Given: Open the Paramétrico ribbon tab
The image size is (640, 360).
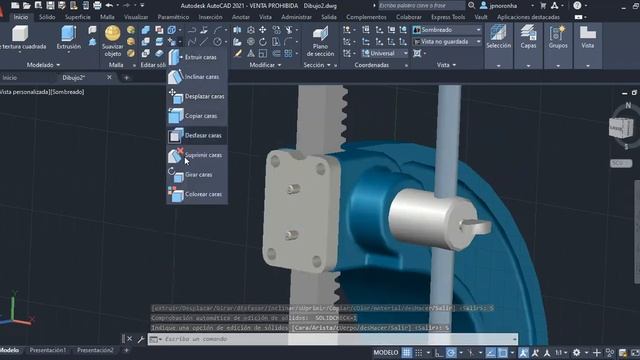Looking at the screenshot, I should click(x=173, y=17).
